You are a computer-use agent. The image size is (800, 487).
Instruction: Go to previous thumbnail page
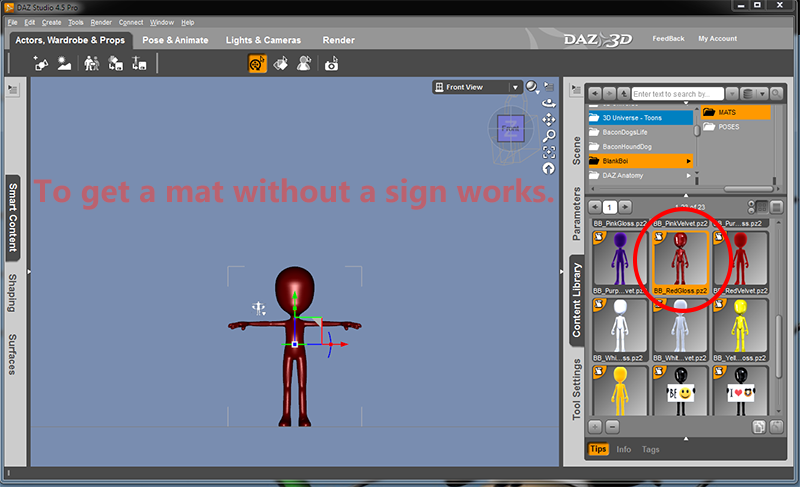594,207
